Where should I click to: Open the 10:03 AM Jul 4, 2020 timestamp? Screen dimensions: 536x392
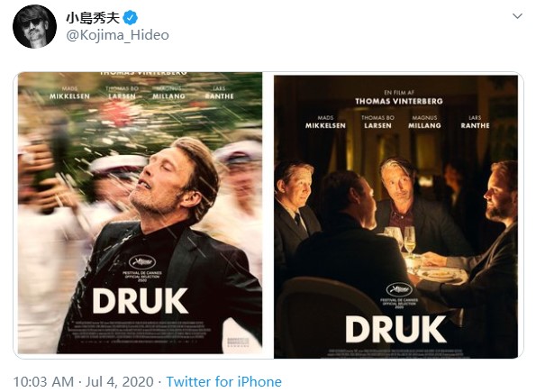pyautogui.click(x=83, y=382)
